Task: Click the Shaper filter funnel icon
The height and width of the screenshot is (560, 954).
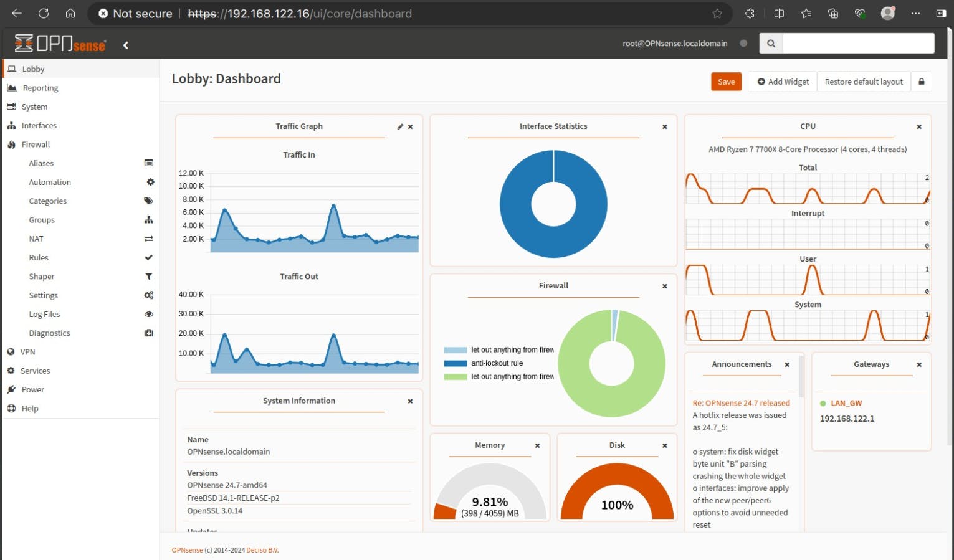Action: click(148, 277)
